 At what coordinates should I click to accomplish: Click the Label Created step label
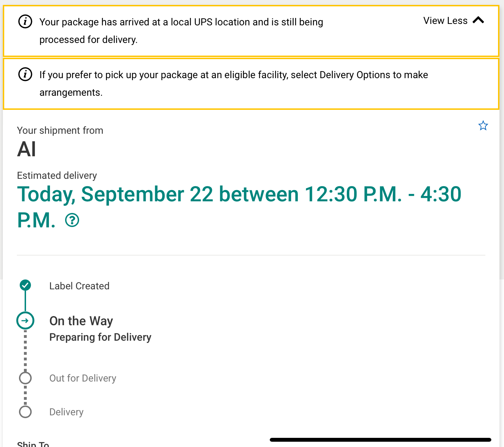tap(79, 286)
